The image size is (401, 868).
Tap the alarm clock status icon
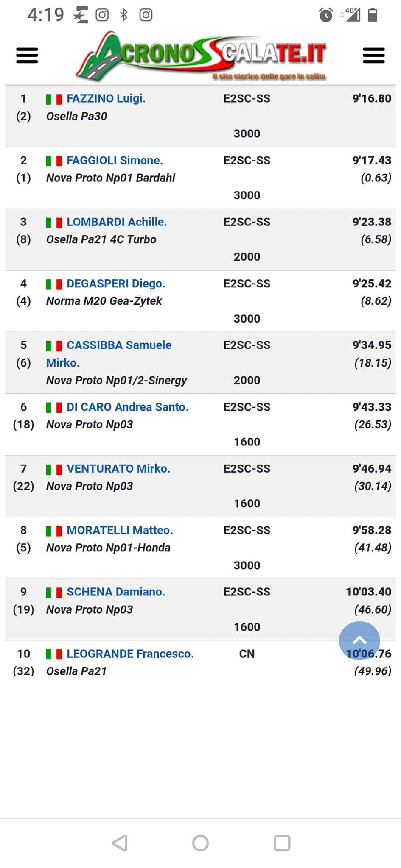(x=325, y=15)
